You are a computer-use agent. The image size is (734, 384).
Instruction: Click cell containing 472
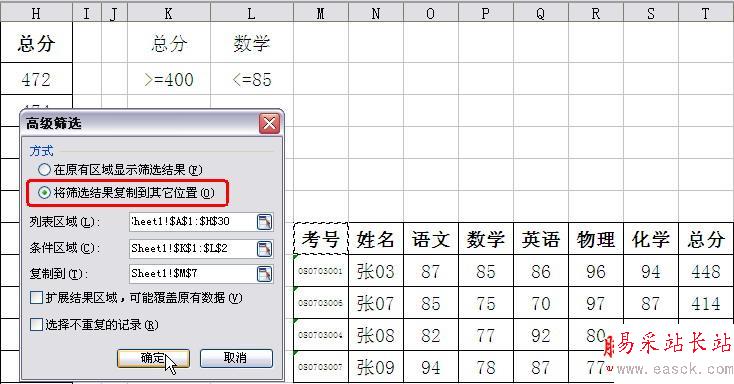(x=36, y=79)
